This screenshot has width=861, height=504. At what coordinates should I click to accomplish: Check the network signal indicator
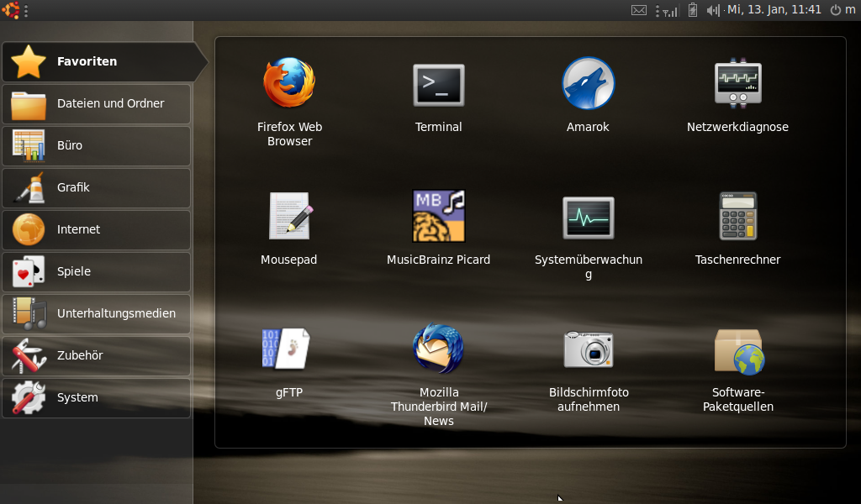click(670, 10)
